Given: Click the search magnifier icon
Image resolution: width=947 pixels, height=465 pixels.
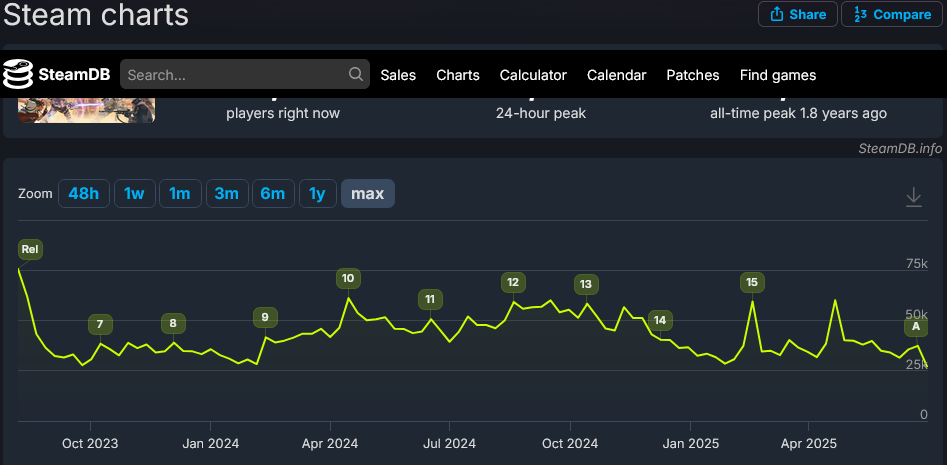Looking at the screenshot, I should tap(356, 74).
